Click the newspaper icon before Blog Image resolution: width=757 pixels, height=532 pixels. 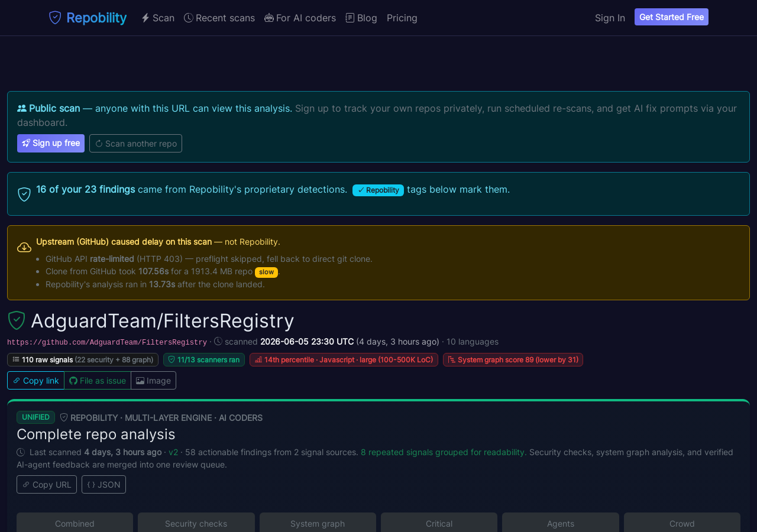pos(350,18)
